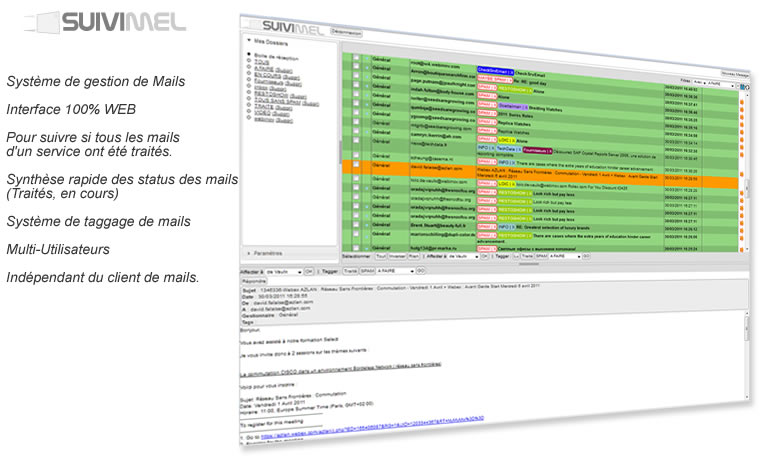
Task: Click the OK button in the list bar
Action: [x=484, y=256]
